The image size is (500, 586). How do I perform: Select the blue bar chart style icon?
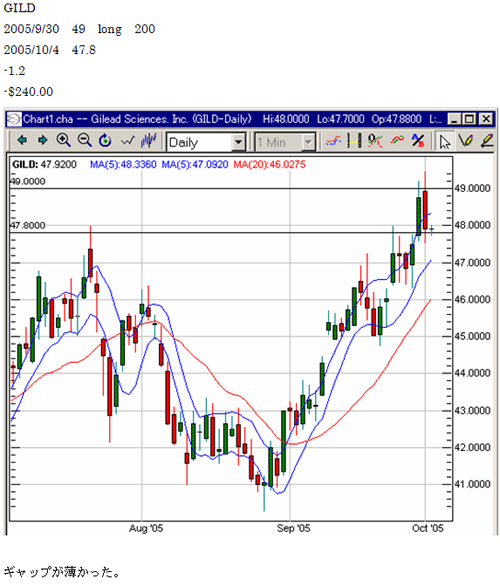(148, 141)
